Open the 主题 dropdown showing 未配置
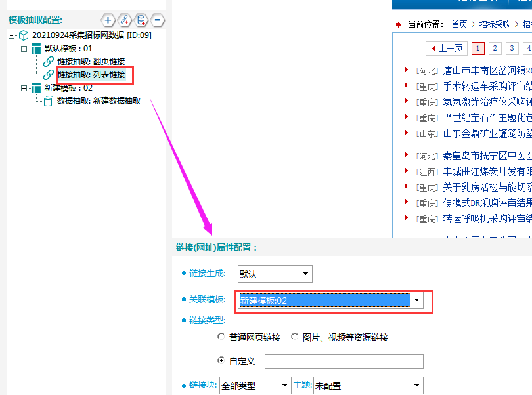 367,385
